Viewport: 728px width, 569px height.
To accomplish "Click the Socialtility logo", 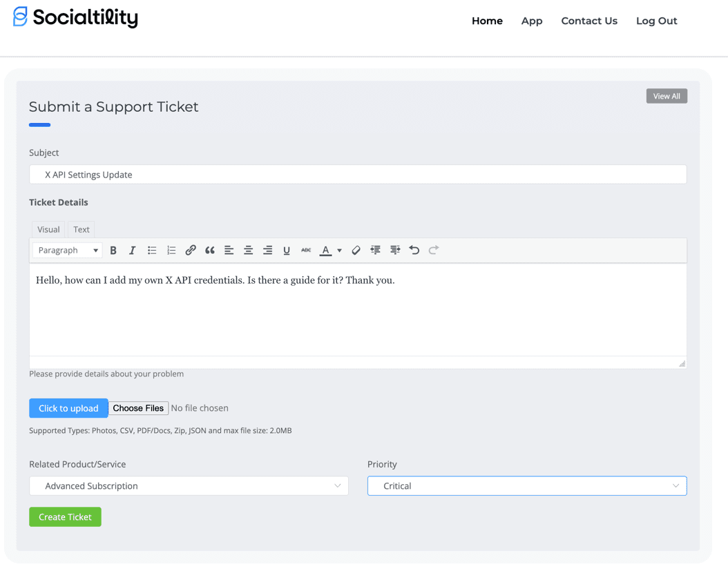I will pyautogui.click(x=75, y=18).
